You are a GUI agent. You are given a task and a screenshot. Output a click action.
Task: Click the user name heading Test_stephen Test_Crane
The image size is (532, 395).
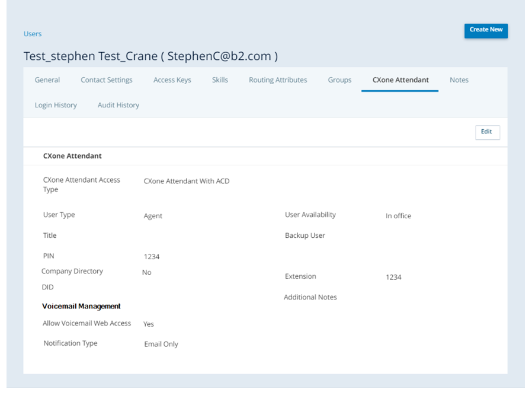[x=150, y=56]
